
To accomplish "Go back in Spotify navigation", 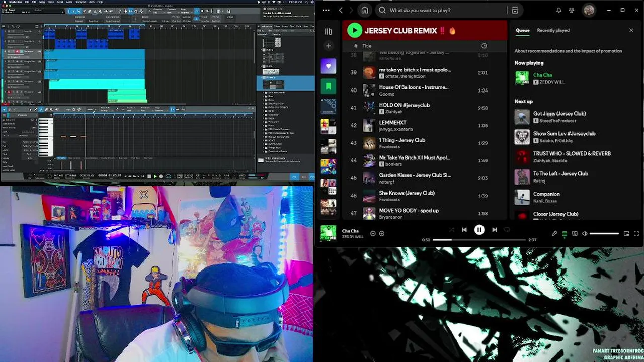I will [x=341, y=10].
